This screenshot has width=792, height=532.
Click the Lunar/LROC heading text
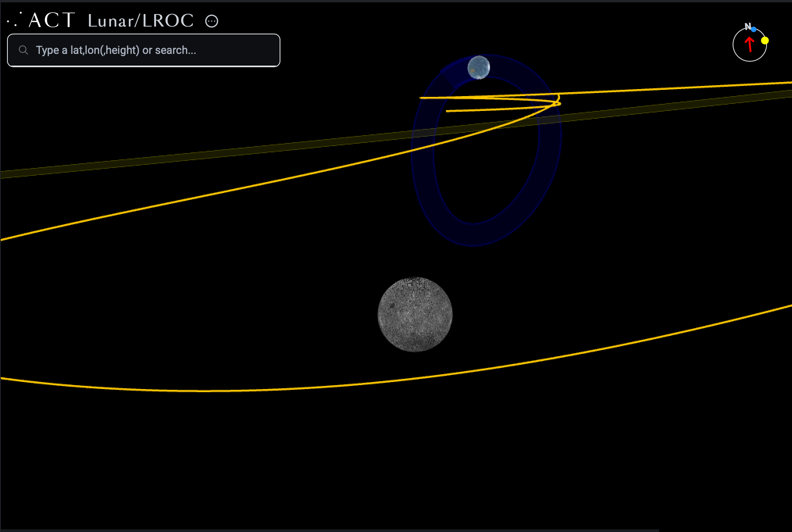point(141,21)
